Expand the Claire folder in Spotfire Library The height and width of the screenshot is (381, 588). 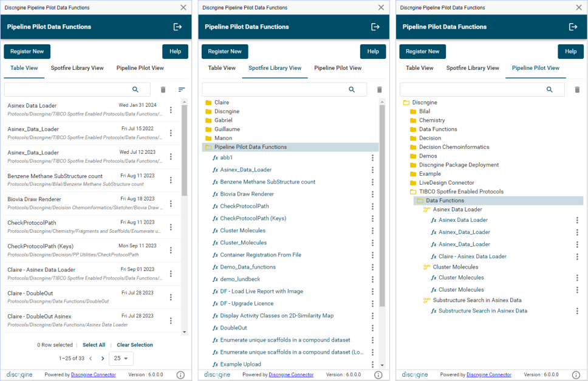coord(208,102)
